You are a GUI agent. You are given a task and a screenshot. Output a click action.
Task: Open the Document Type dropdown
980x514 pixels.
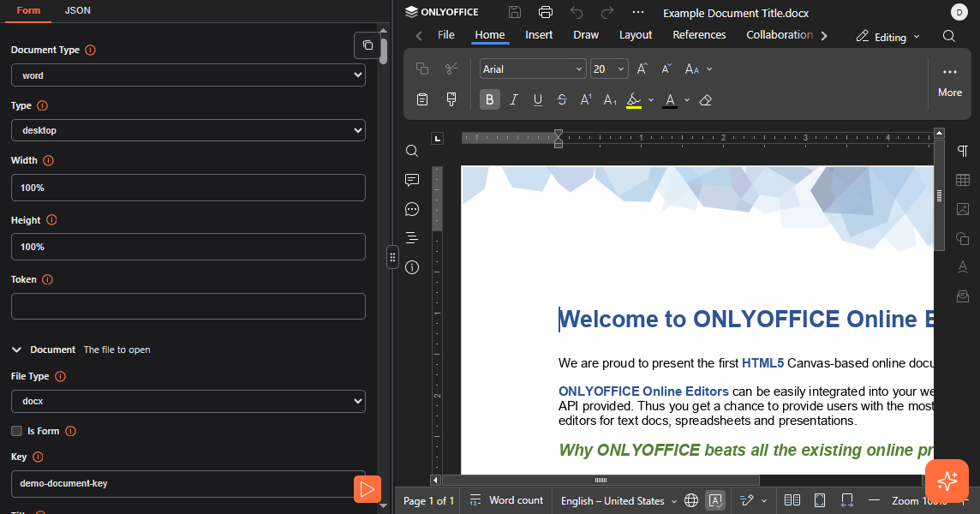click(x=188, y=75)
